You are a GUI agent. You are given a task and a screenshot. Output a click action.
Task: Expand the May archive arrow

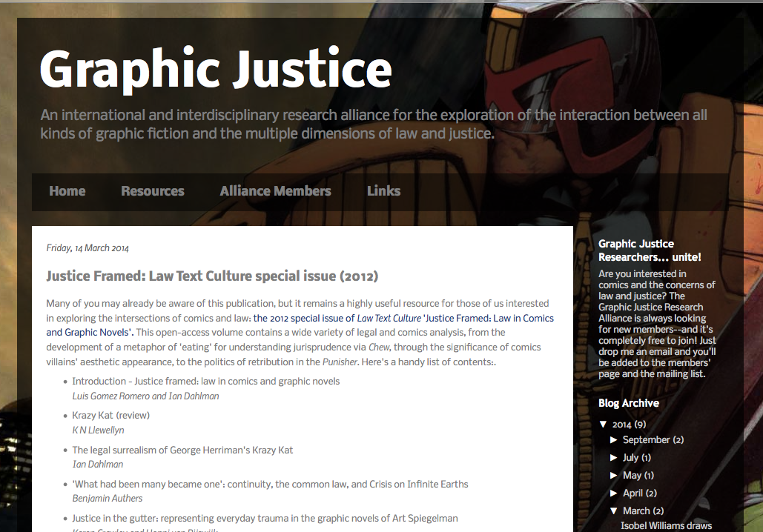click(614, 475)
